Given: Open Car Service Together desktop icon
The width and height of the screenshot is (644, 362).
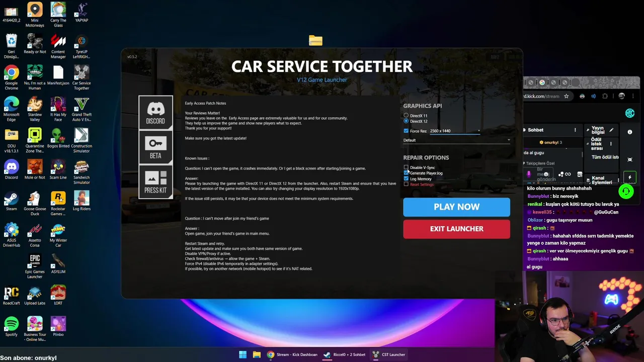Looking at the screenshot, I should [x=82, y=78].
